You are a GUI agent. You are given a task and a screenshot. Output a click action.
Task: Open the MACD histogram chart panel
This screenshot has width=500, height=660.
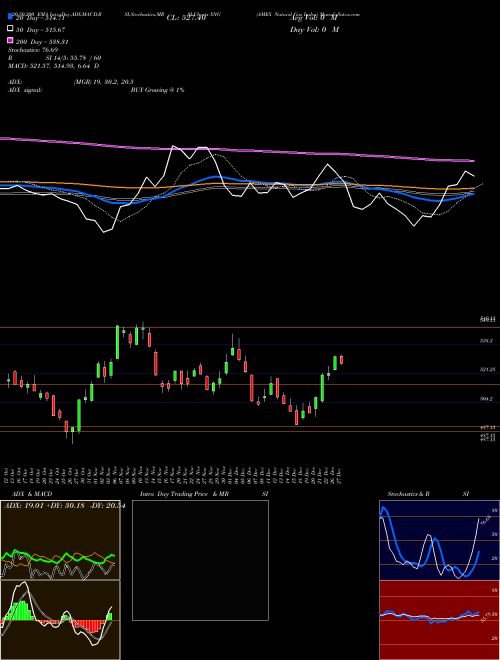[x=60, y=620]
